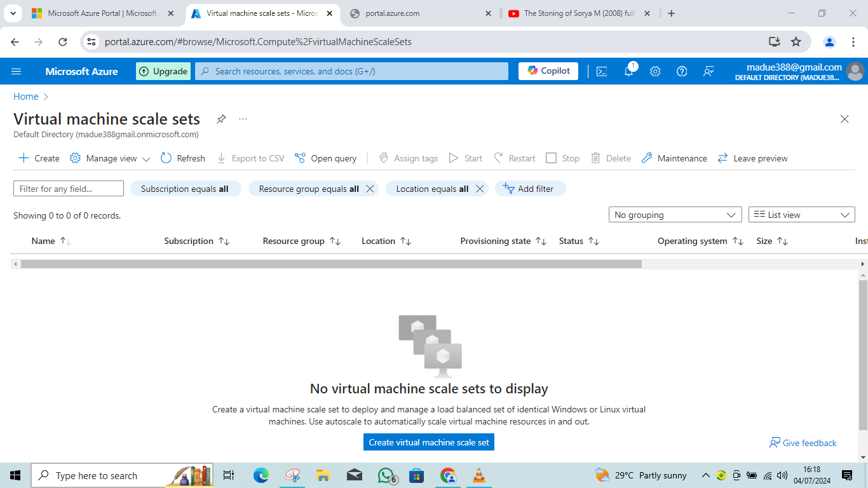Click the Delete command
868x488 pixels.
(x=611, y=158)
